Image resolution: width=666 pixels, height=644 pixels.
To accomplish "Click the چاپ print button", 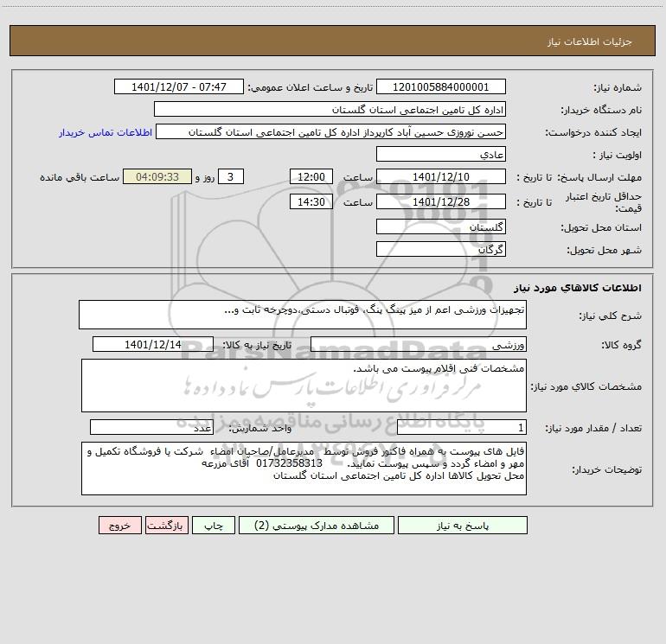I will point(214,525).
